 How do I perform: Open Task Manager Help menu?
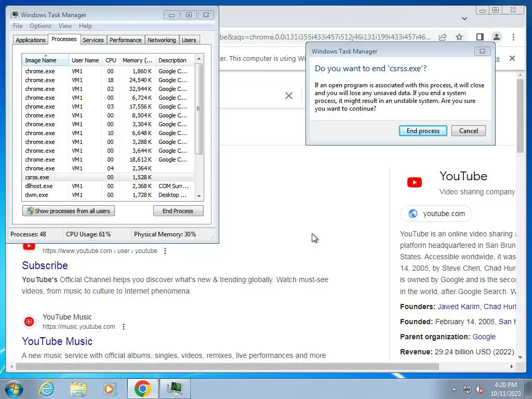(x=85, y=26)
